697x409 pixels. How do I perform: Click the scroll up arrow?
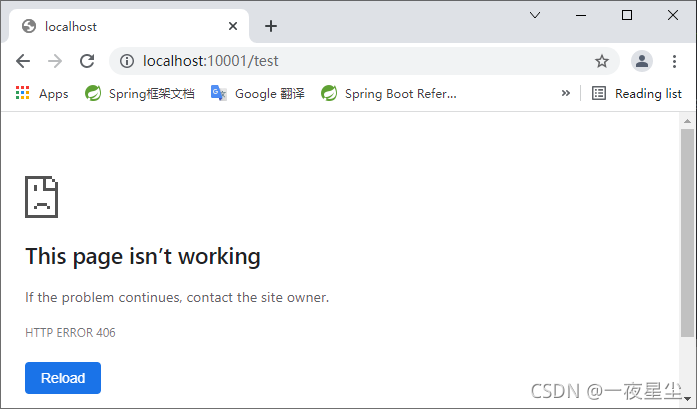click(687, 121)
